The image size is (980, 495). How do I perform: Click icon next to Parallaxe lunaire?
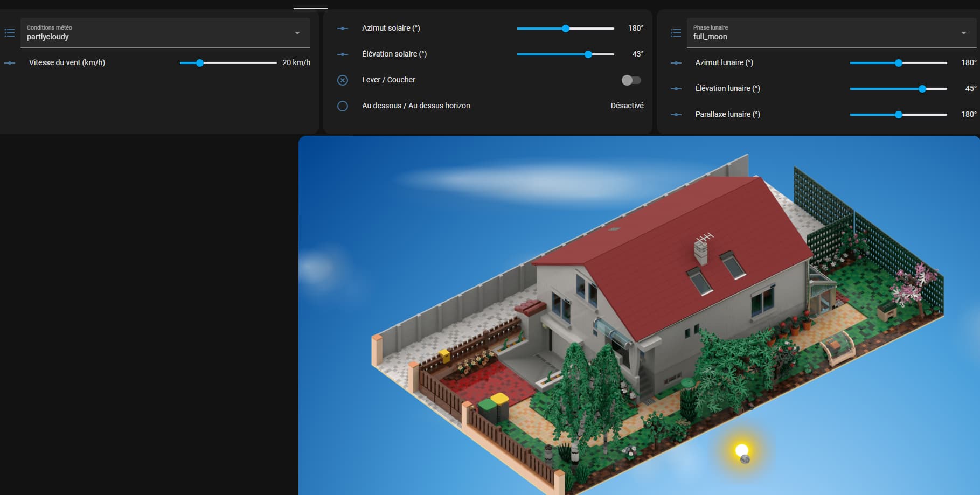pos(676,115)
